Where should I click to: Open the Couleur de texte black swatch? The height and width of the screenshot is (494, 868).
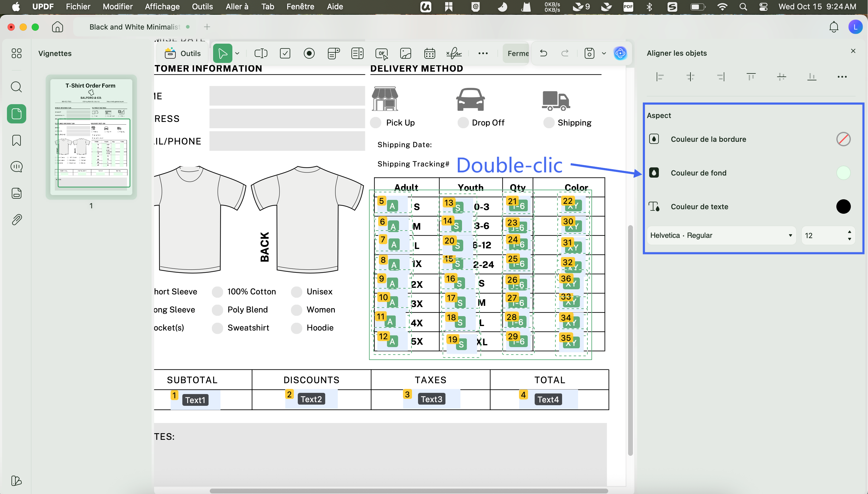pos(843,207)
